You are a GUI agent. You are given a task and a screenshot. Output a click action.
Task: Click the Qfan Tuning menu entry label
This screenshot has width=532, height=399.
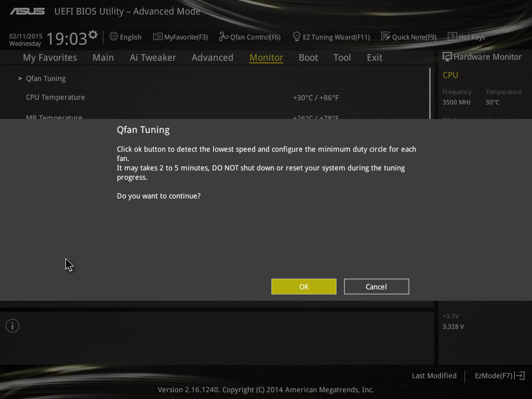pyautogui.click(x=46, y=79)
